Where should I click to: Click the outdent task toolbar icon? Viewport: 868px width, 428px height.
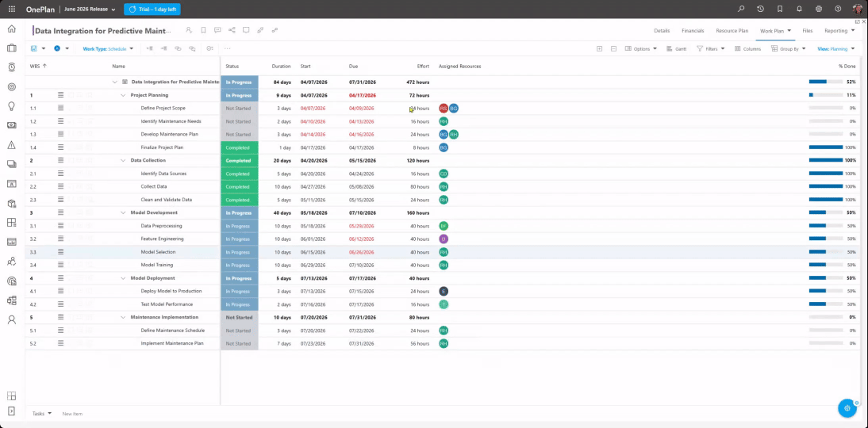(x=149, y=48)
